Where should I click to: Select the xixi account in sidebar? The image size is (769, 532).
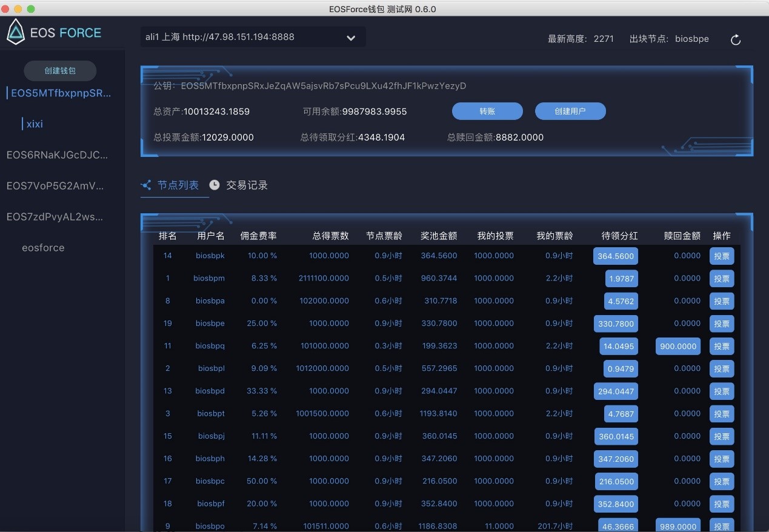35,124
